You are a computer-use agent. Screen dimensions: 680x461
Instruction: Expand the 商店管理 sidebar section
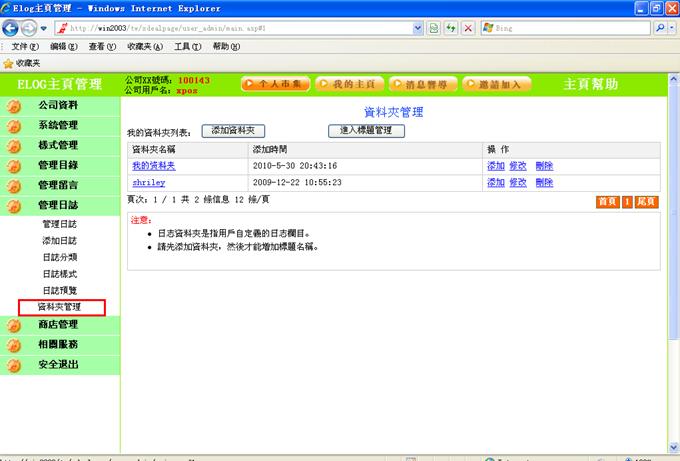point(58,325)
